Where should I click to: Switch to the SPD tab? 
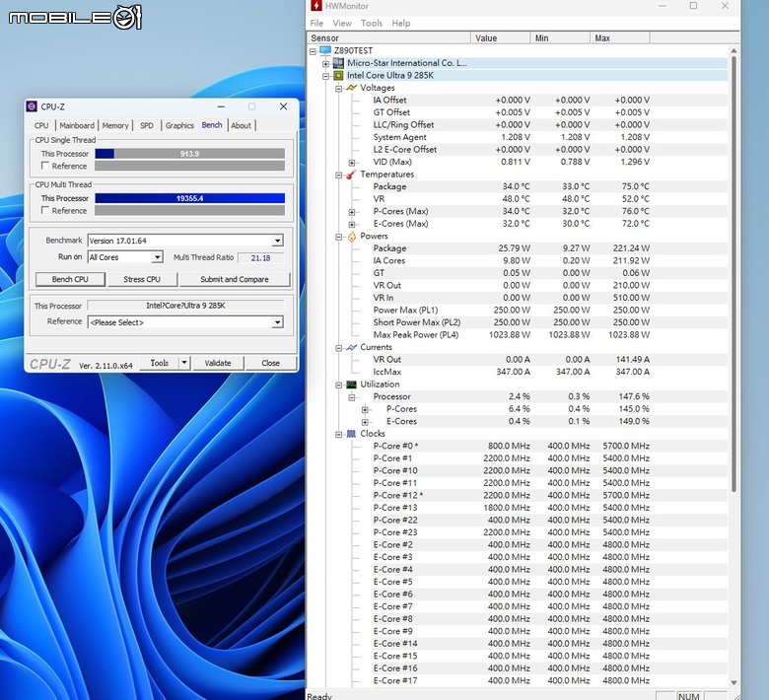pos(147,125)
